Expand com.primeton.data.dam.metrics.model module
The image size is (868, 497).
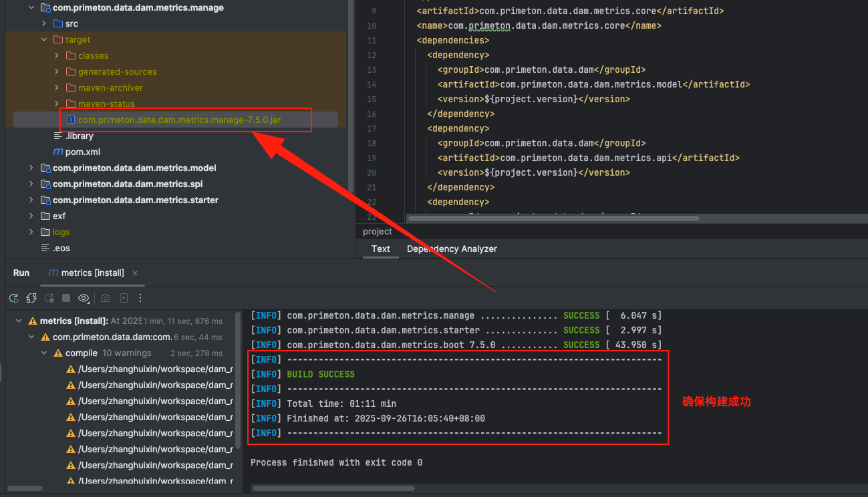point(31,168)
